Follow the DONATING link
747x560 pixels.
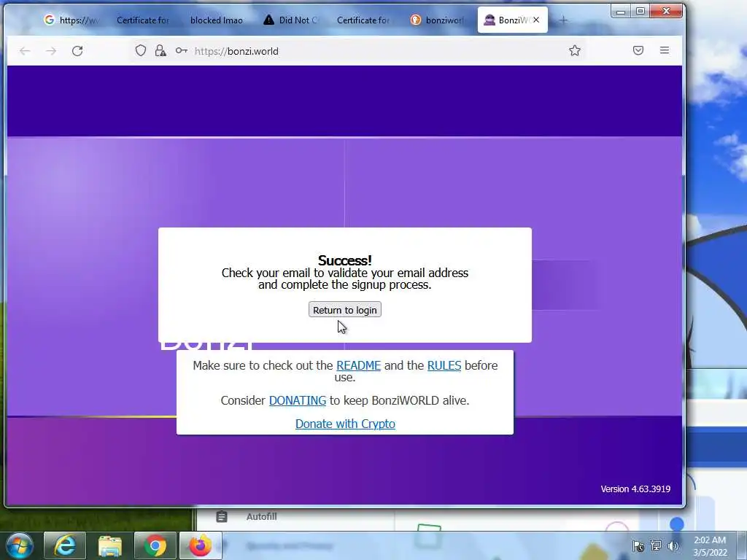pos(298,400)
